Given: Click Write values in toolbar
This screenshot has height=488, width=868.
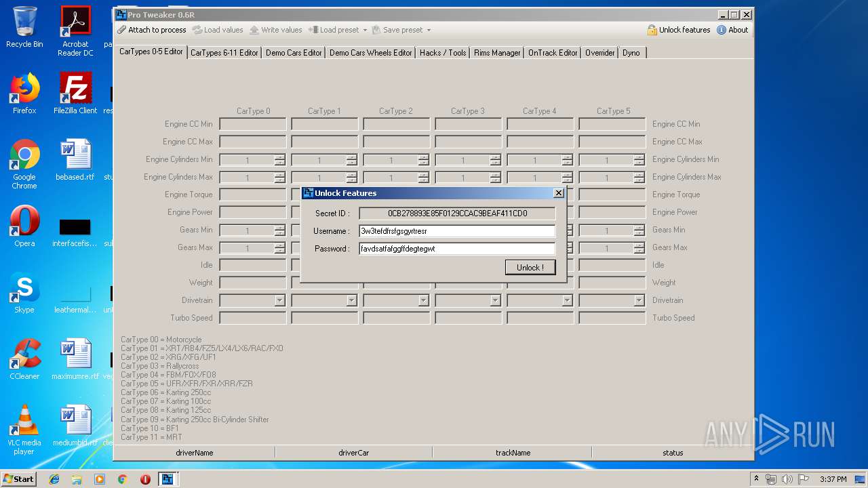Looking at the screenshot, I should coord(276,30).
